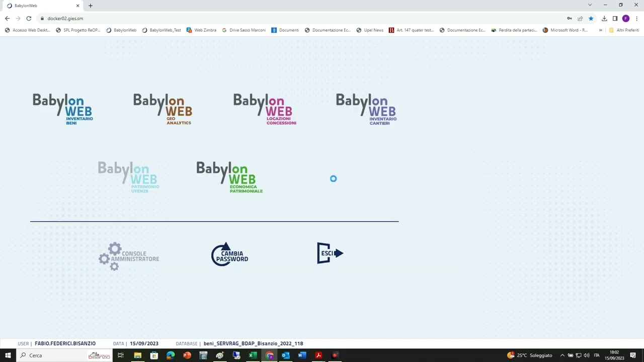Open volume control in system tray
644x362 pixels.
(x=586, y=355)
